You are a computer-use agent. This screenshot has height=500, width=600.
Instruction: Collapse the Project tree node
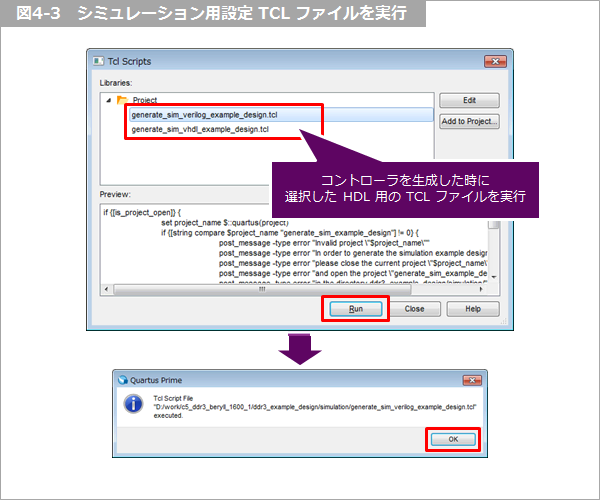109,100
